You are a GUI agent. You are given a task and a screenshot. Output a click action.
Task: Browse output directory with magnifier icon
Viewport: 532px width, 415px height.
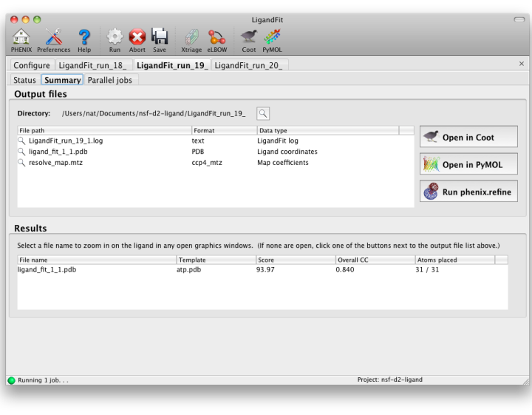click(263, 113)
